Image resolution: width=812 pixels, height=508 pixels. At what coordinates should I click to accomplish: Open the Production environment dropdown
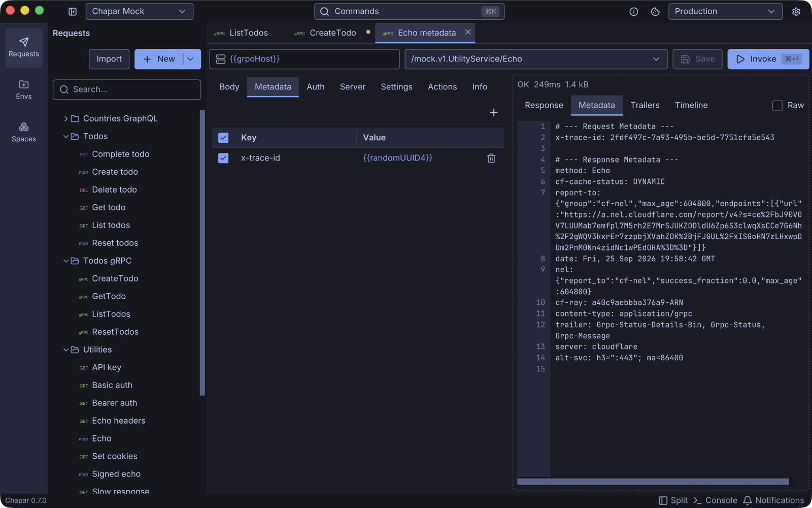pos(725,11)
